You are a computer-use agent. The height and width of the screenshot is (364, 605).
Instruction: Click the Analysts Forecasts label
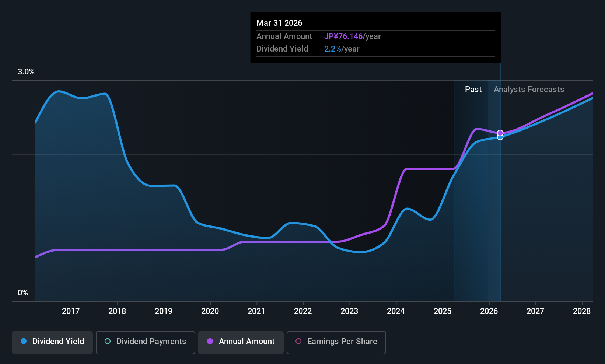click(529, 90)
